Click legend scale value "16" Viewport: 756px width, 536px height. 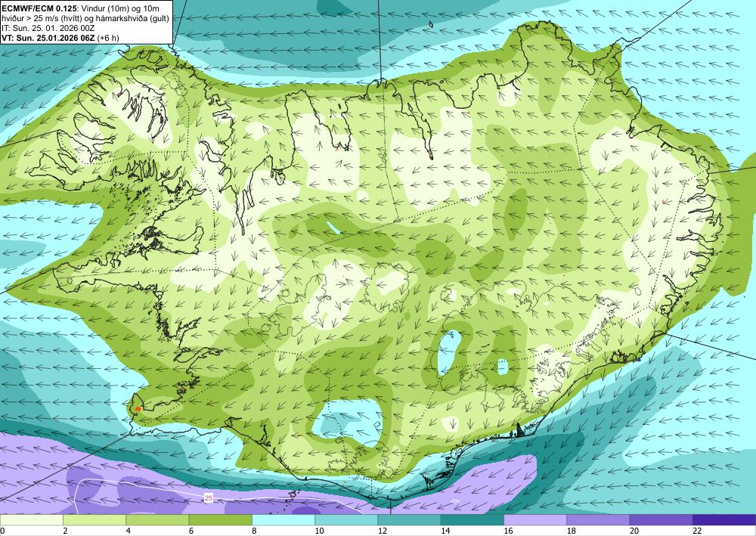tap(508, 531)
